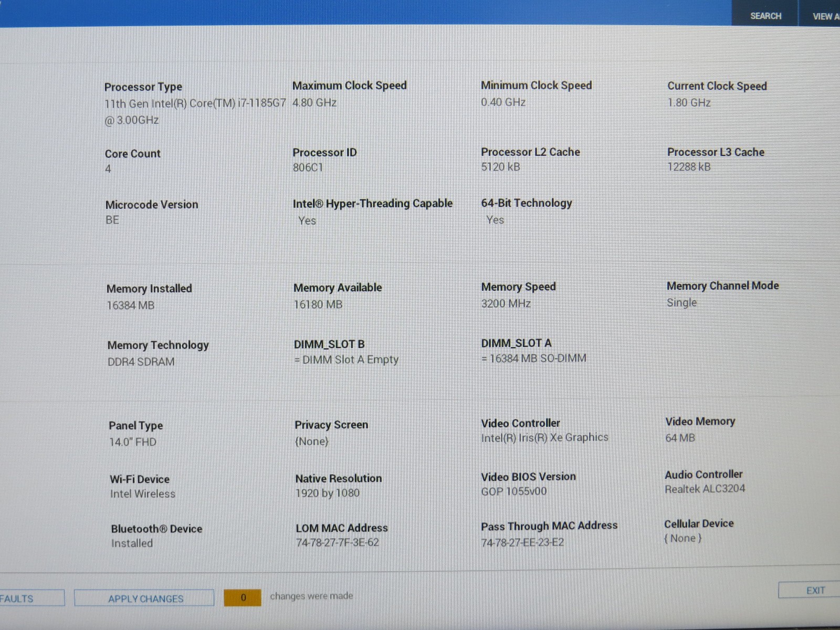
Task: Click the Memory Channel Mode value Single
Action: 681,302
